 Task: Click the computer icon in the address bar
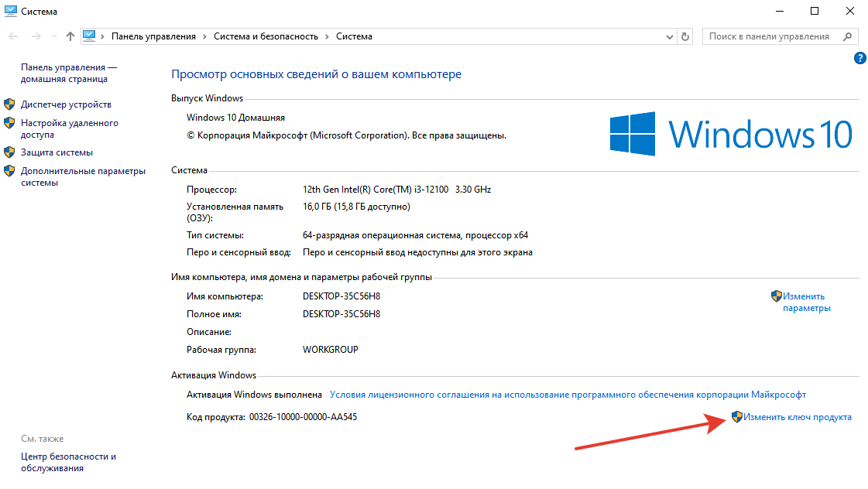click(x=89, y=36)
